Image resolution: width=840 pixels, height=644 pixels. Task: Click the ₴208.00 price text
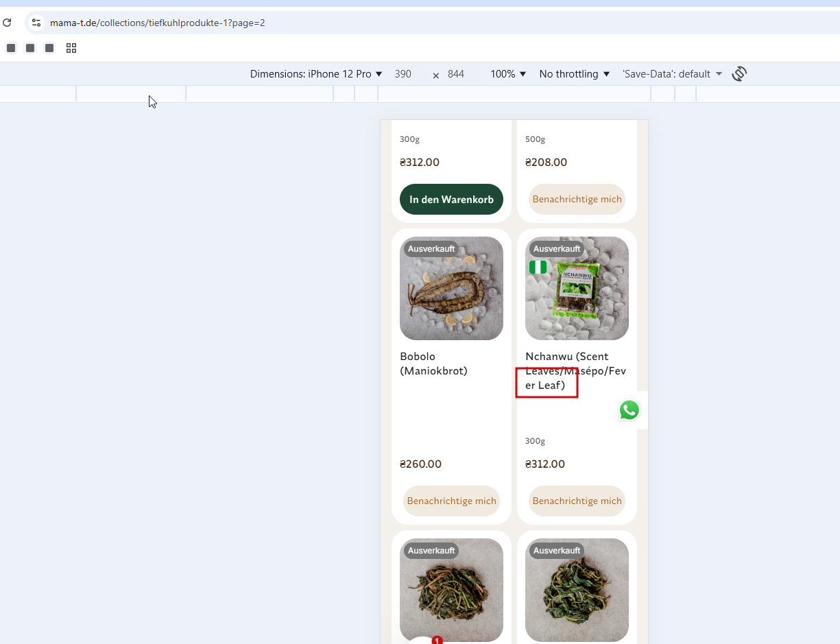click(x=546, y=163)
